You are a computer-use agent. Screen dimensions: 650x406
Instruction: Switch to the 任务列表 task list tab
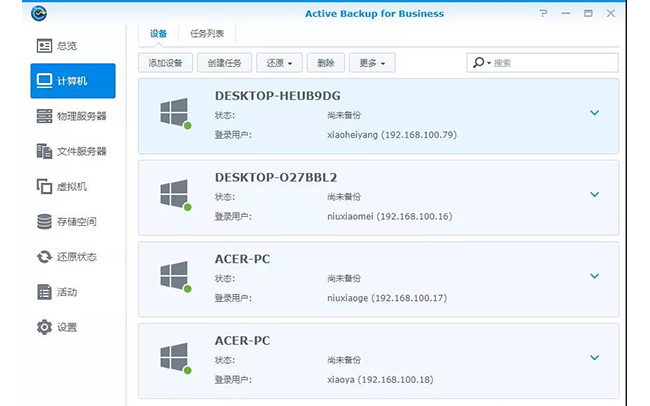point(207,34)
